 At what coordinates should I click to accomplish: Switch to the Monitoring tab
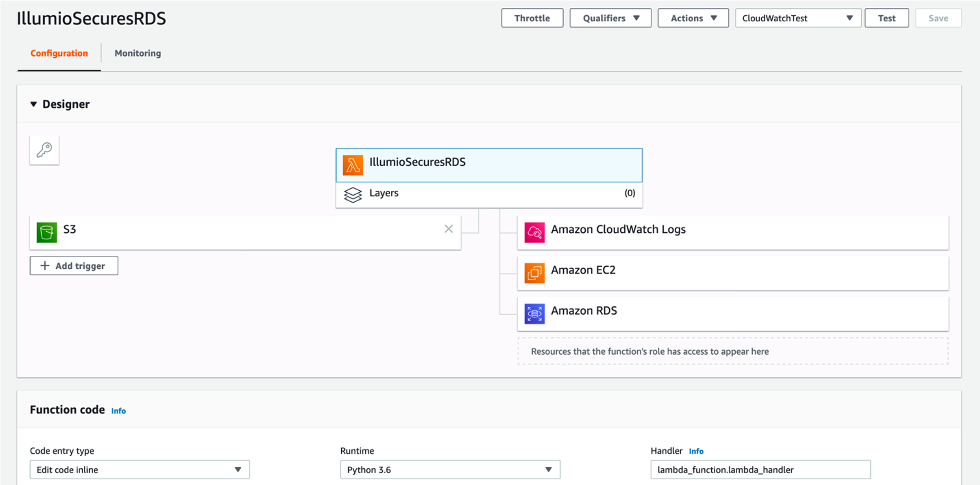(x=138, y=53)
